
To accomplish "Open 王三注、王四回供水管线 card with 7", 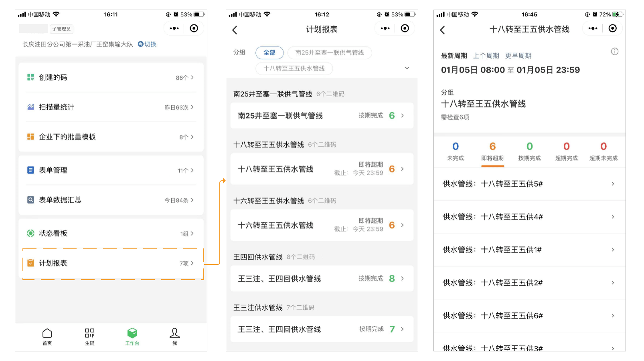I will (322, 329).
